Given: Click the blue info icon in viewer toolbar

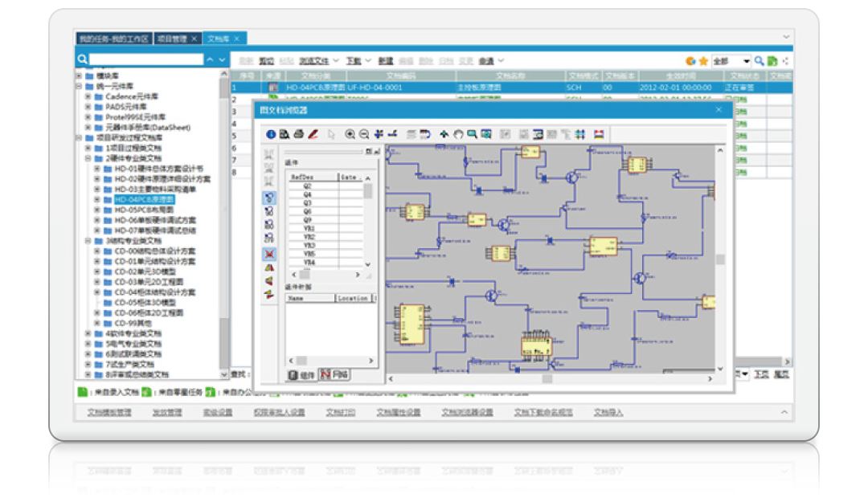Looking at the screenshot, I should pyautogui.click(x=272, y=134).
